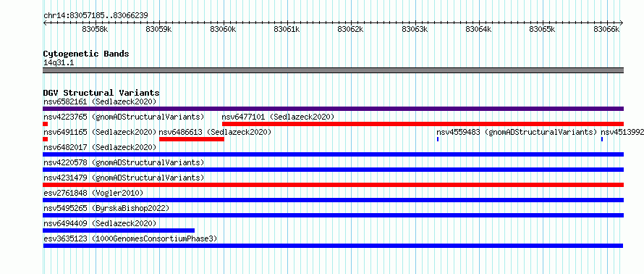The width and height of the screenshot is (644, 274).
Task: Click the chr14:83057185..83066239 coordinate label
Action: [x=96, y=16]
